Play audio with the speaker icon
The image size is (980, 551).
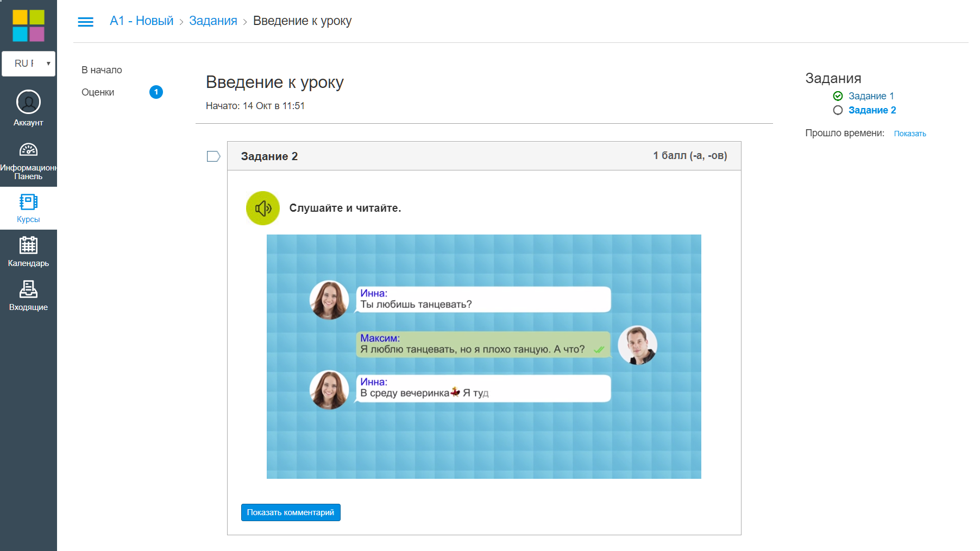tap(263, 208)
